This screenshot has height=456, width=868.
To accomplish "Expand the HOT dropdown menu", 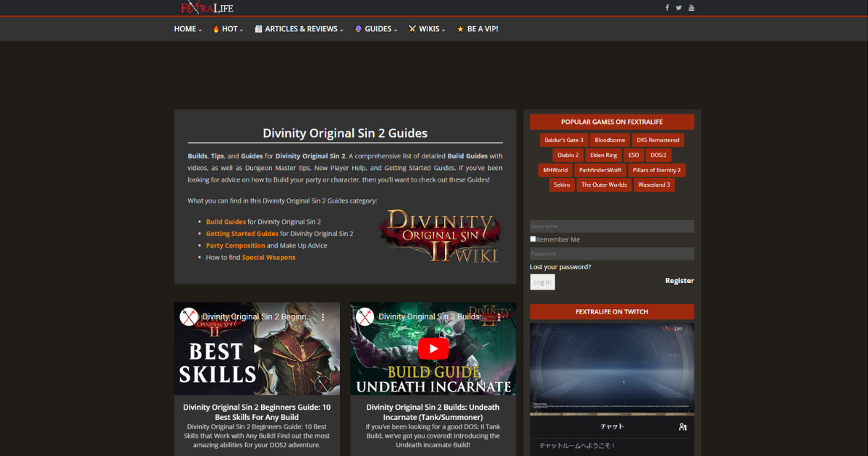I will point(229,29).
